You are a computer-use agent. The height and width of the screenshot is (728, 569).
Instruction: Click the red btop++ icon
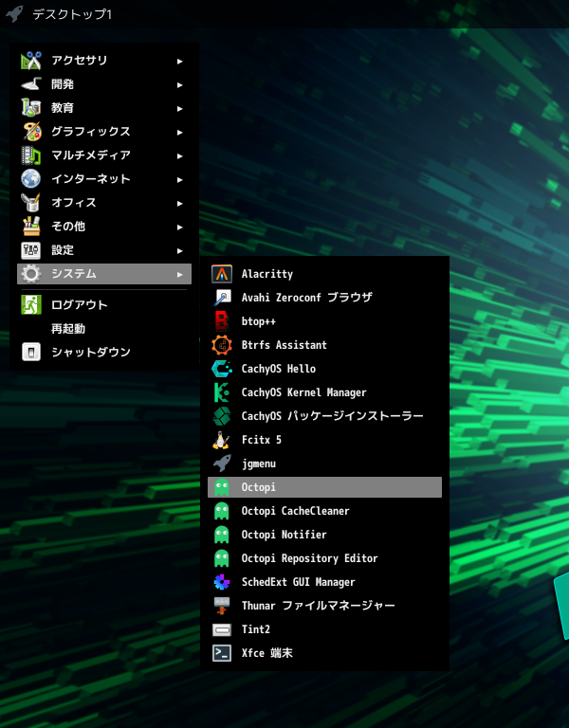(x=222, y=321)
